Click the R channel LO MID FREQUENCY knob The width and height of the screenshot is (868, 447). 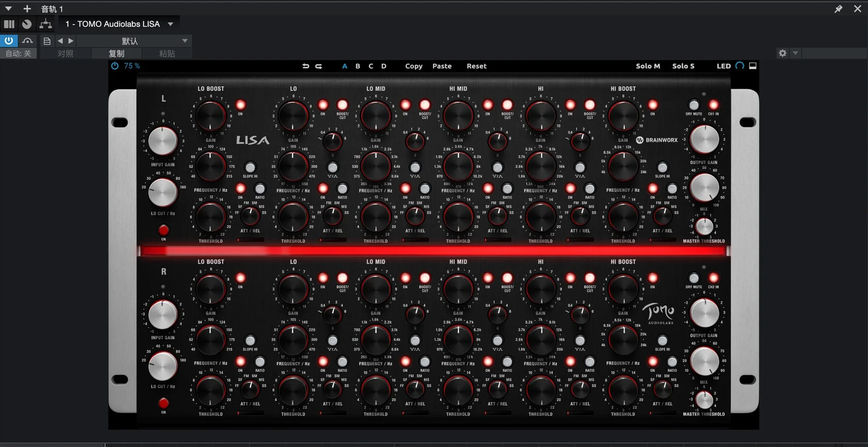point(376,339)
